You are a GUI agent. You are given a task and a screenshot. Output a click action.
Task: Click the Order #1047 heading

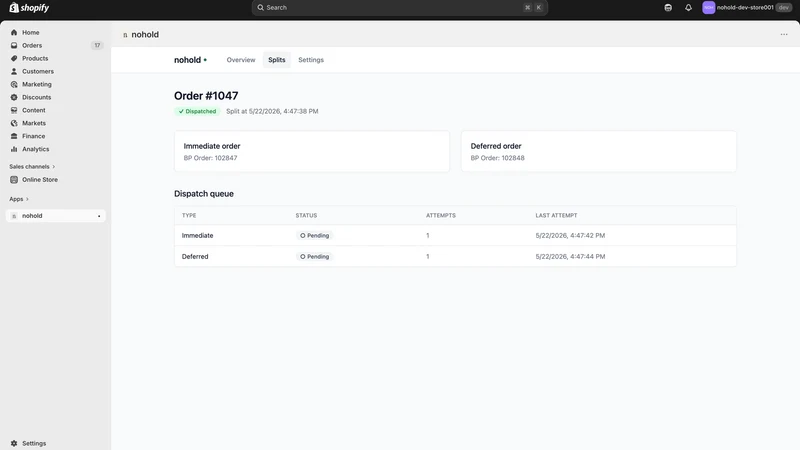pos(206,96)
